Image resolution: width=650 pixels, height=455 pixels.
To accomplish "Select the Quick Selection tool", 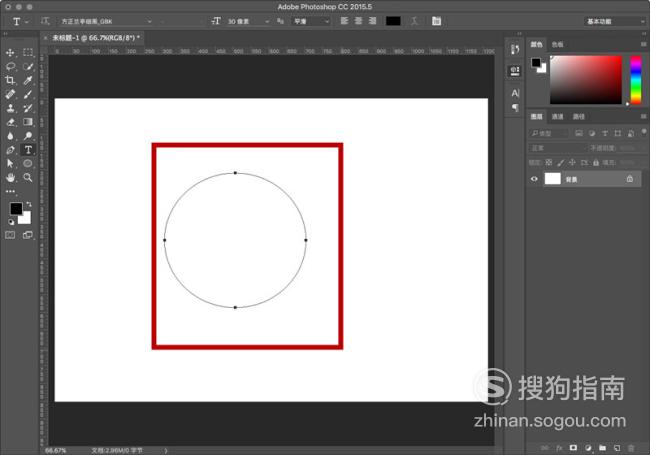I will [28, 66].
